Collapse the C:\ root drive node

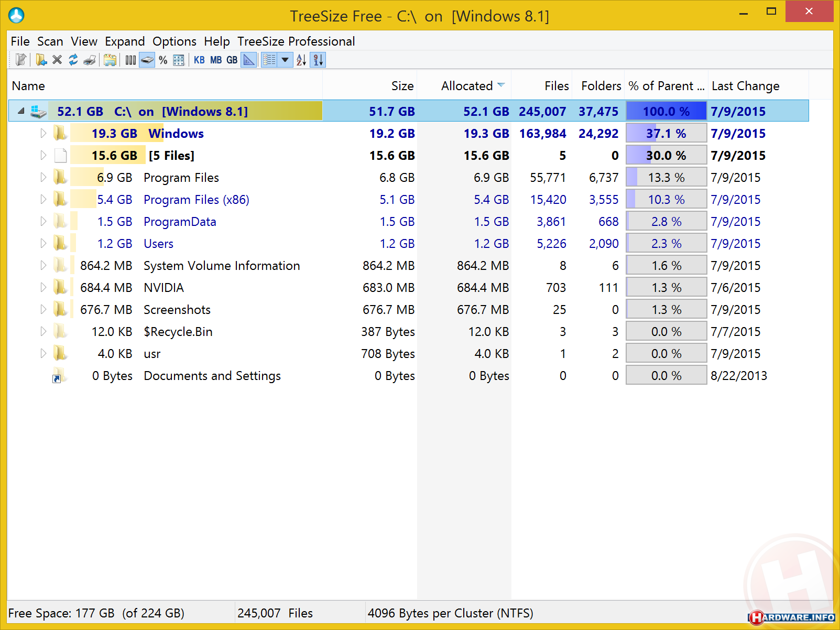click(x=21, y=111)
